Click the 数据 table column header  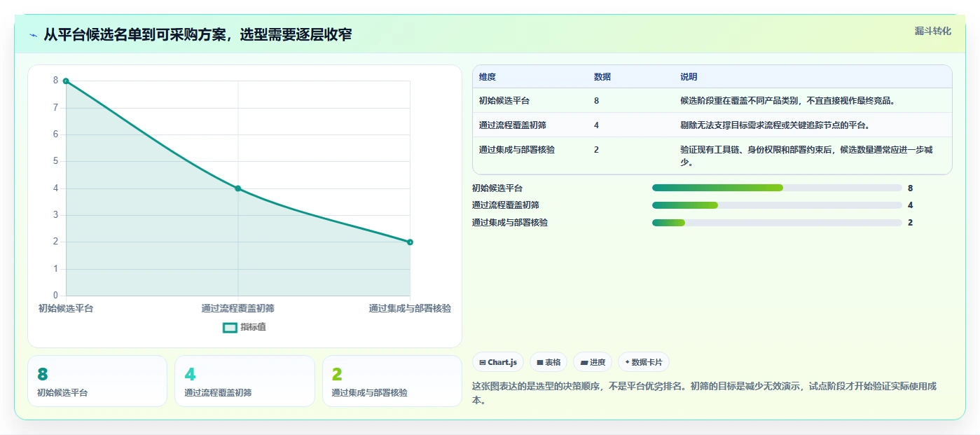pos(602,77)
